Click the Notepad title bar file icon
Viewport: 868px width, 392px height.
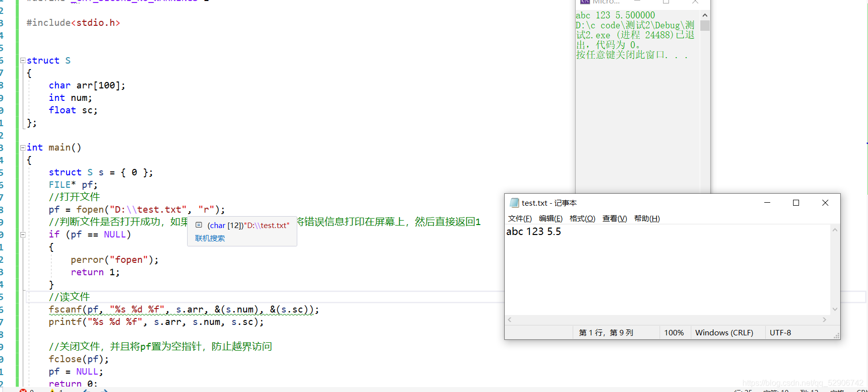514,203
